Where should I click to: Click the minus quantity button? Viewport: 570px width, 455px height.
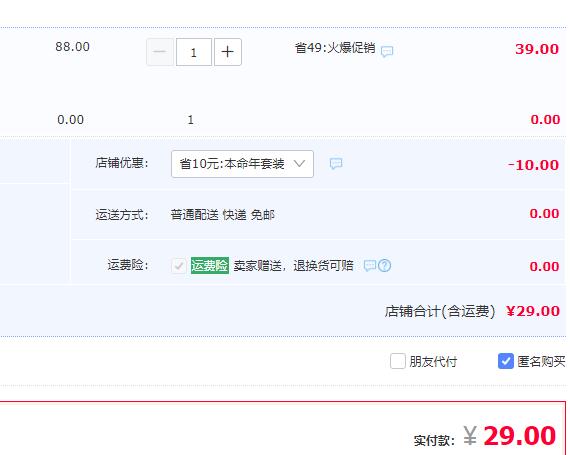click(160, 52)
